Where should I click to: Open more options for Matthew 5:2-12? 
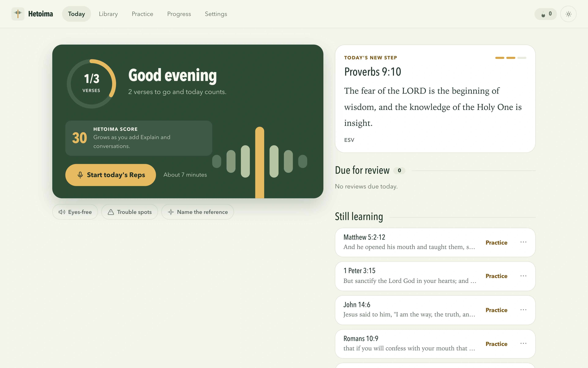click(x=523, y=242)
